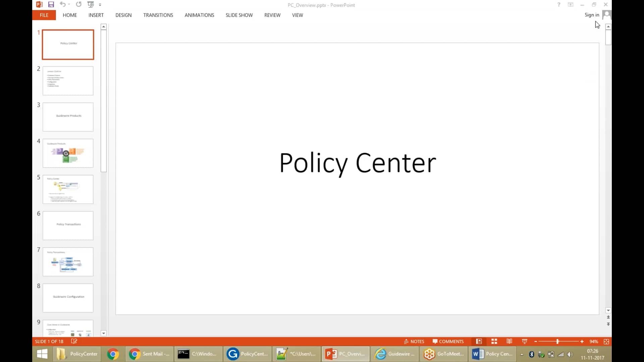Open the Customize Quick Access Toolbar dropdown
Screen dimensions: 644x362
pos(100,4)
